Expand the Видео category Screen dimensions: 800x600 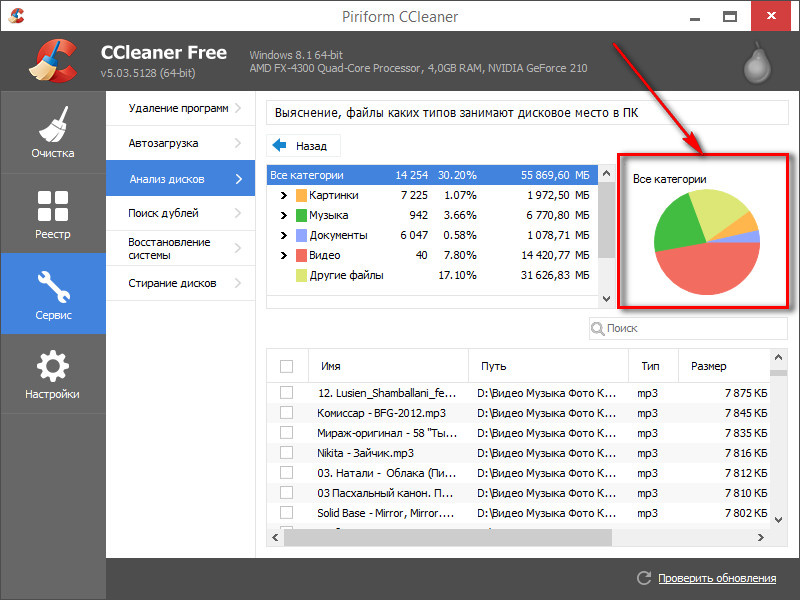coord(284,255)
